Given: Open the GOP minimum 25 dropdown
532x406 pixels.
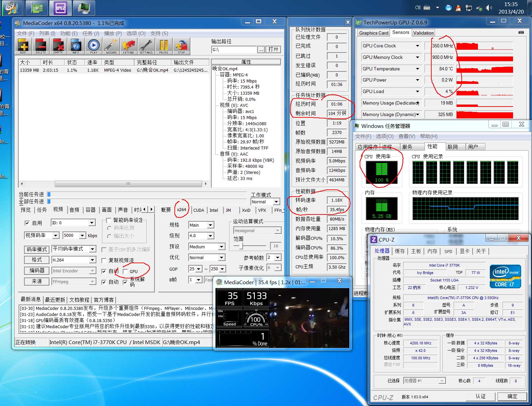Looking at the screenshot, I should tap(199, 269).
